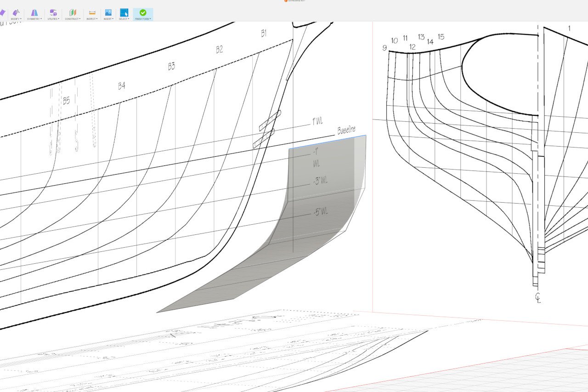Click the B2 buttock label
588x392 pixels.
pos(220,50)
